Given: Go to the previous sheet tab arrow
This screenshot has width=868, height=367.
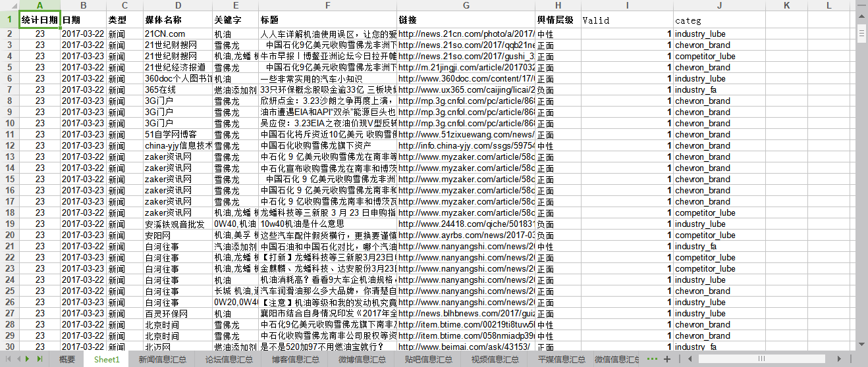Looking at the screenshot, I should pyautogui.click(x=18, y=358).
